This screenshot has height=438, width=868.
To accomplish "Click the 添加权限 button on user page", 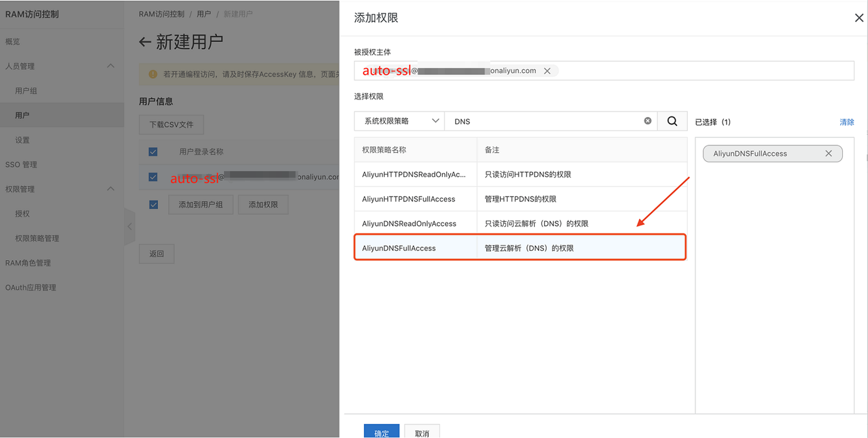I will (263, 205).
